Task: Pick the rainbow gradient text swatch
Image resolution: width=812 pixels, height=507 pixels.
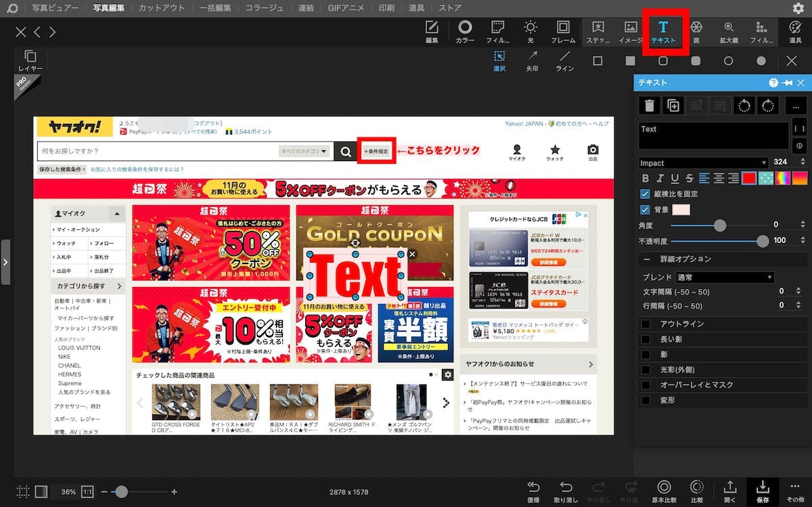Action: pos(783,179)
